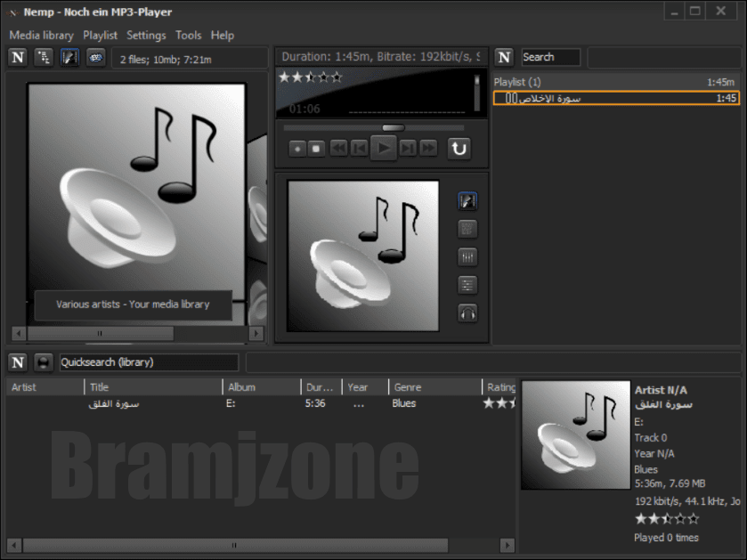747x560 pixels.
Task: Sort library by Artist column
Action: click(x=45, y=387)
